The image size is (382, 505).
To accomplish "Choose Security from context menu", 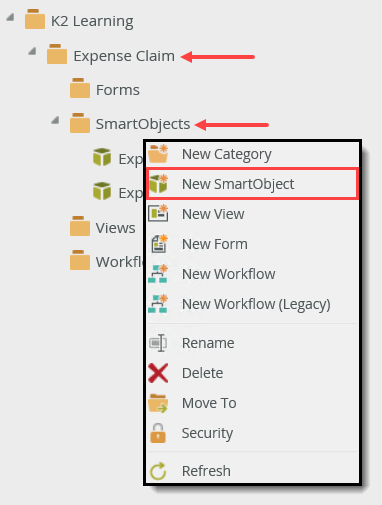I will pos(253,433).
